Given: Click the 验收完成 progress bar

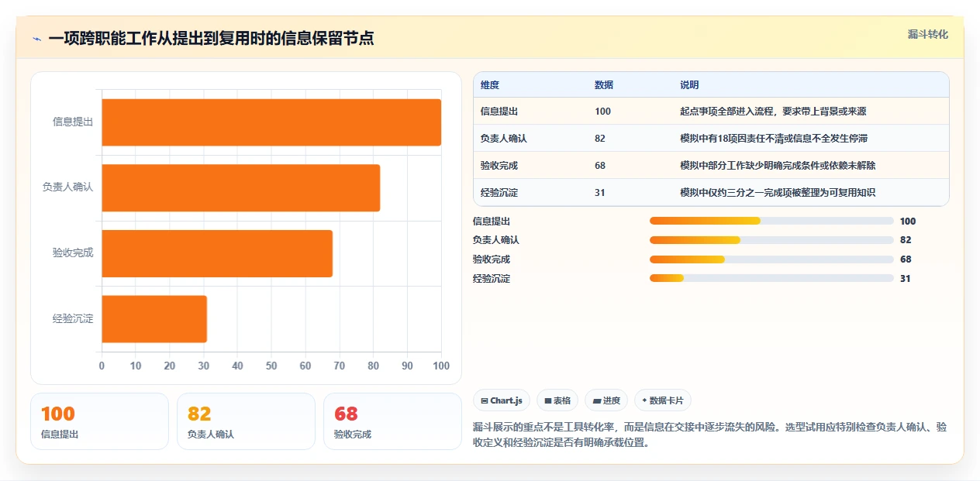Looking at the screenshot, I should [x=771, y=259].
